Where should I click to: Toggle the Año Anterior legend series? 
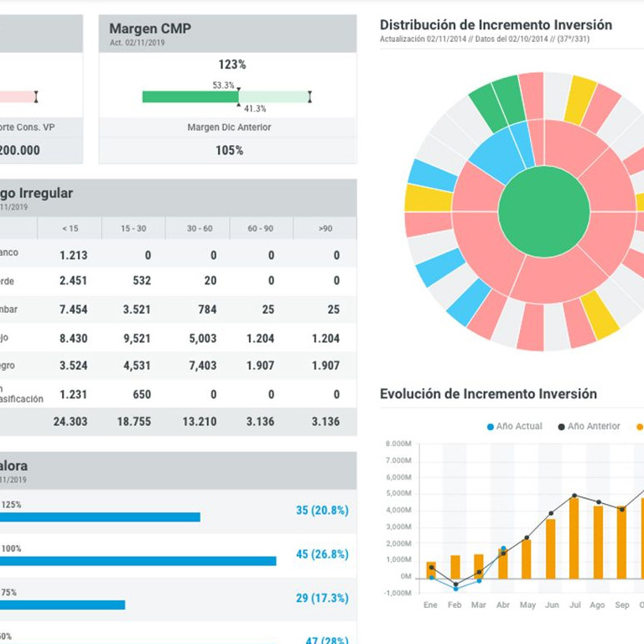pos(586,427)
